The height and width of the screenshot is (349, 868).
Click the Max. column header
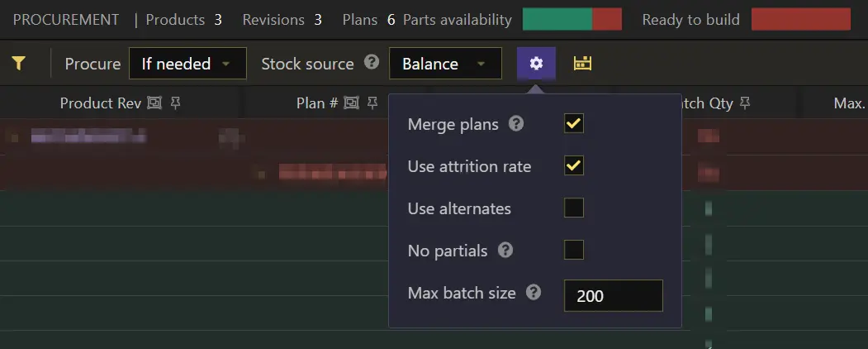point(849,103)
